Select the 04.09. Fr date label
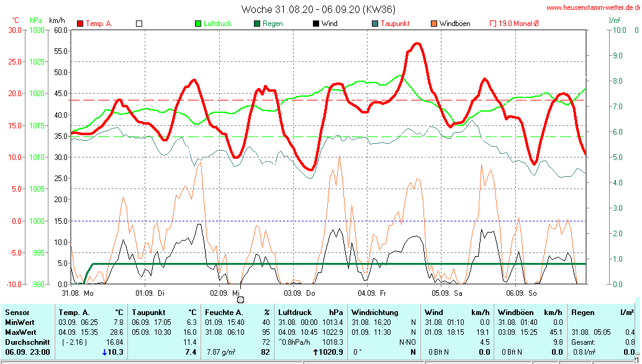 tap(372, 293)
